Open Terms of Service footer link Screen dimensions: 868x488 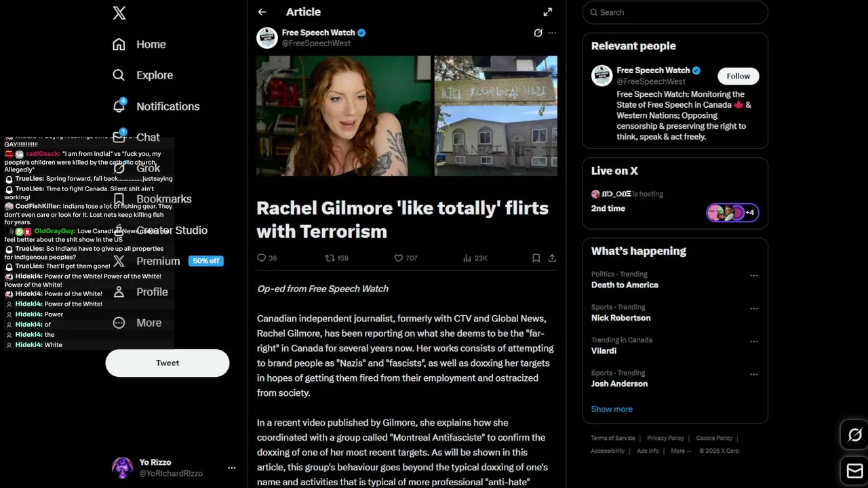(x=613, y=439)
